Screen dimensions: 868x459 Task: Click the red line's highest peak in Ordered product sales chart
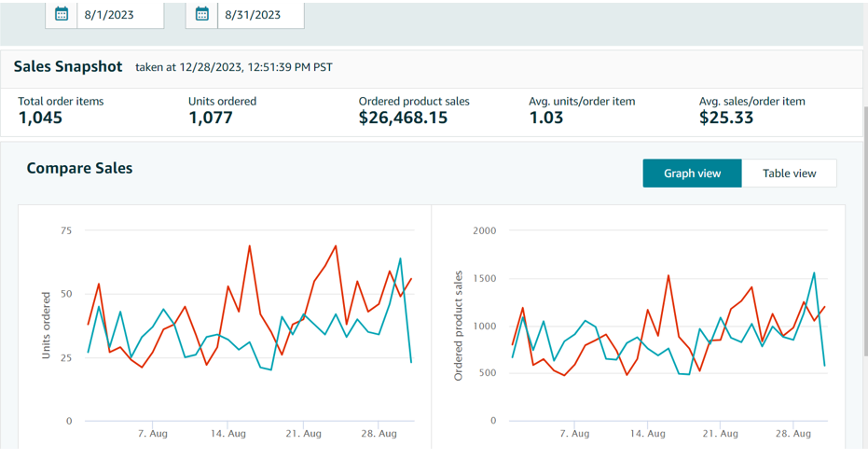click(668, 275)
